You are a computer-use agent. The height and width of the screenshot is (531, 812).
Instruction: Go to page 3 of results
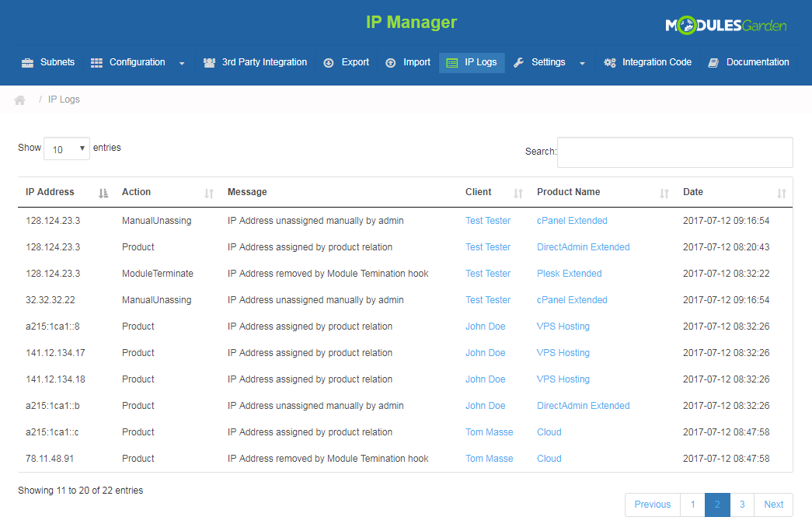click(742, 505)
